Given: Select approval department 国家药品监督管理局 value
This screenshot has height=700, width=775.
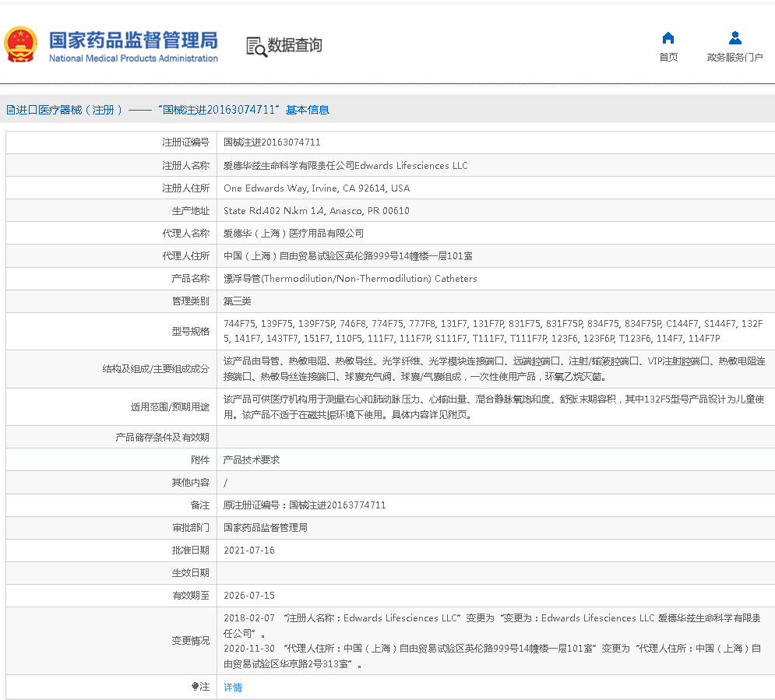Looking at the screenshot, I should point(266,528).
